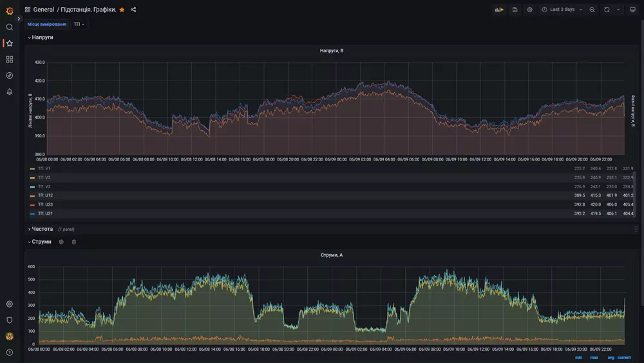Sort Струми legend by min column
This screenshot has height=363, width=644.
[578, 358]
